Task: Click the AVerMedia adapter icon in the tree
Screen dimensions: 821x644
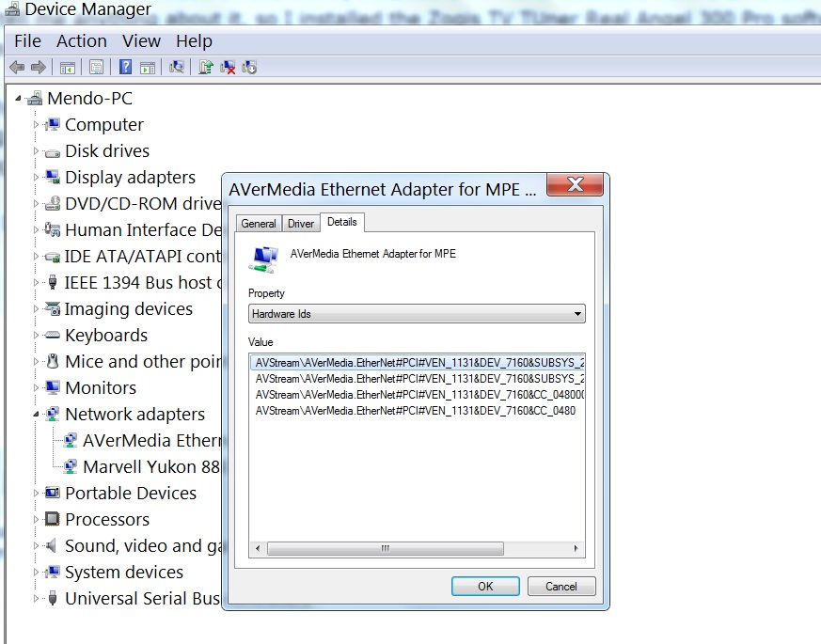Action: click(71, 440)
